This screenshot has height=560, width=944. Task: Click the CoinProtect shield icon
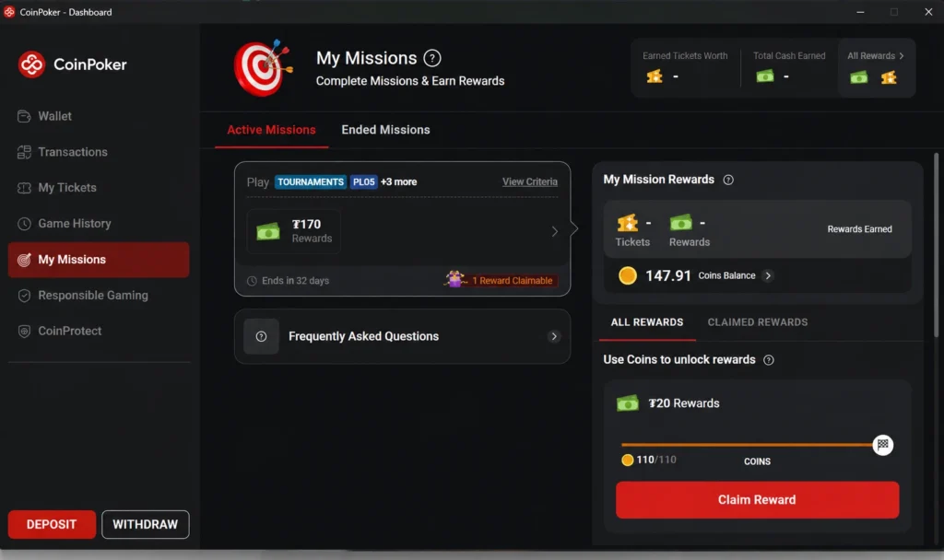tap(24, 331)
